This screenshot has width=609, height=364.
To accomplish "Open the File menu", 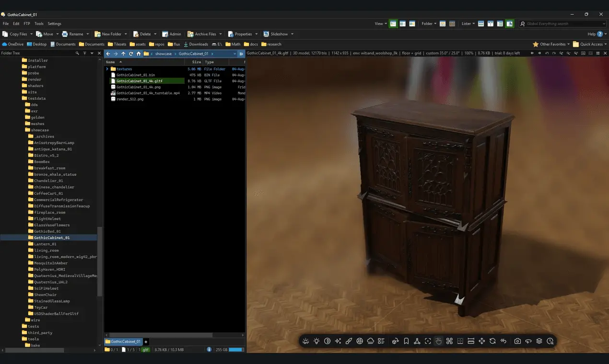I will [6, 23].
